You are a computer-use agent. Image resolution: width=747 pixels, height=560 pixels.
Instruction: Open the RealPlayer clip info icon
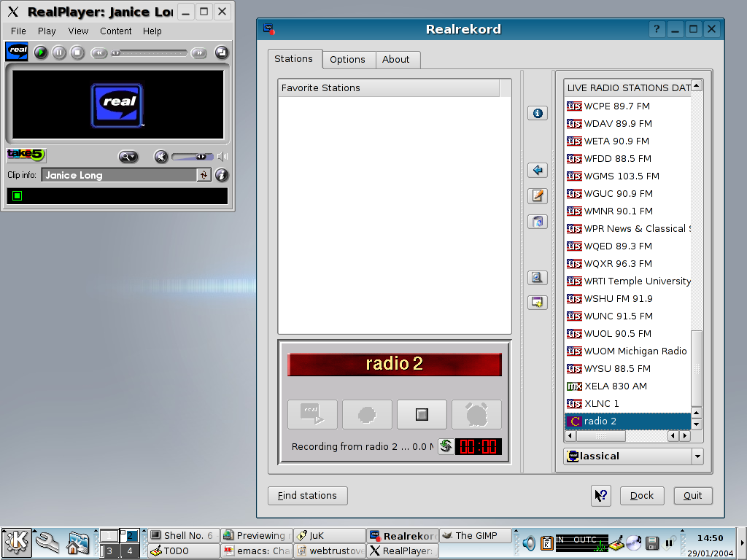222,175
